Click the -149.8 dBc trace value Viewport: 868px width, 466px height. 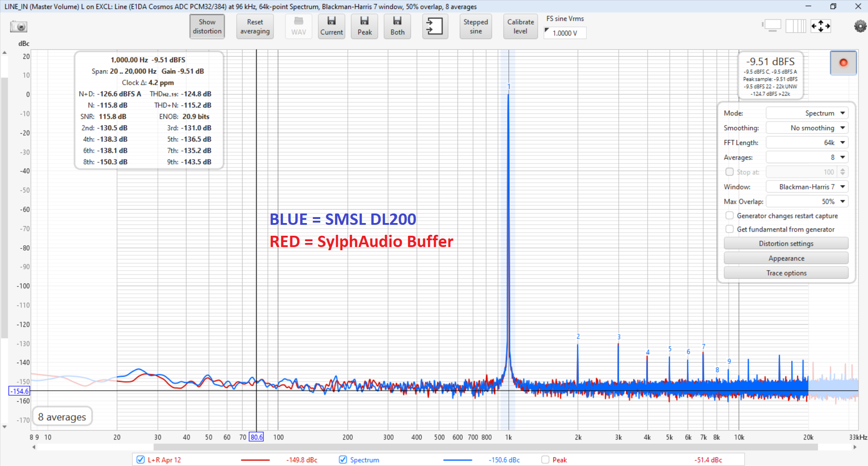tap(302, 460)
